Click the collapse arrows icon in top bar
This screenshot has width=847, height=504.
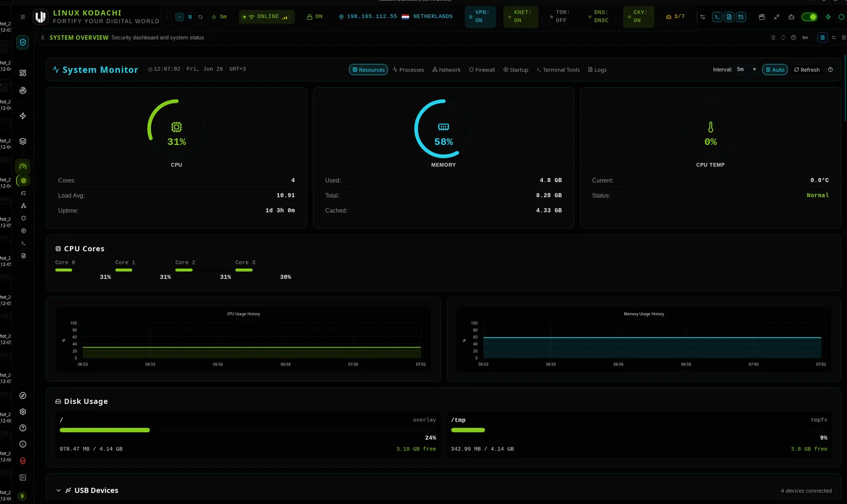pyautogui.click(x=777, y=17)
